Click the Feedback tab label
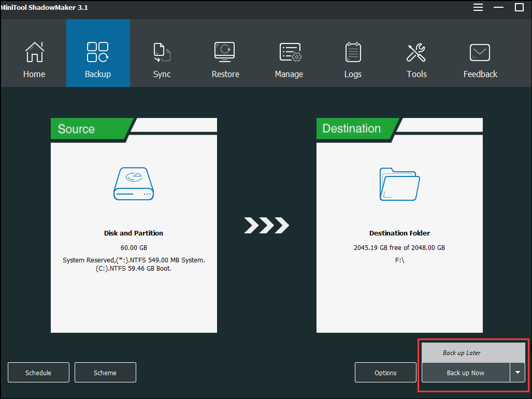This screenshot has height=399, width=532. (x=480, y=74)
